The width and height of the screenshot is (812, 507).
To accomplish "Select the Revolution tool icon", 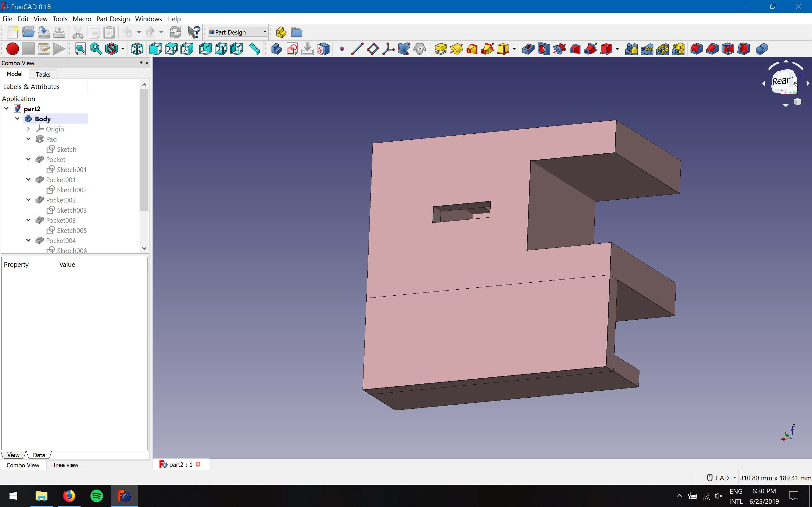I will (456, 49).
